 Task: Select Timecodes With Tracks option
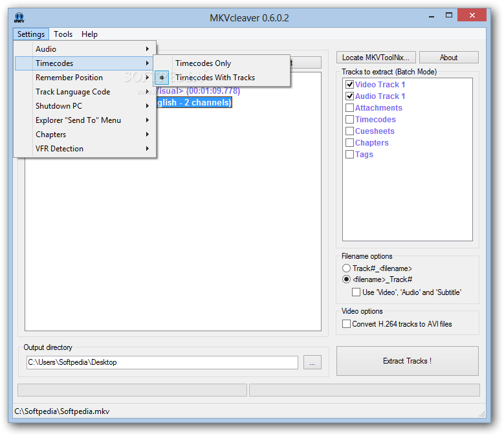click(x=222, y=78)
